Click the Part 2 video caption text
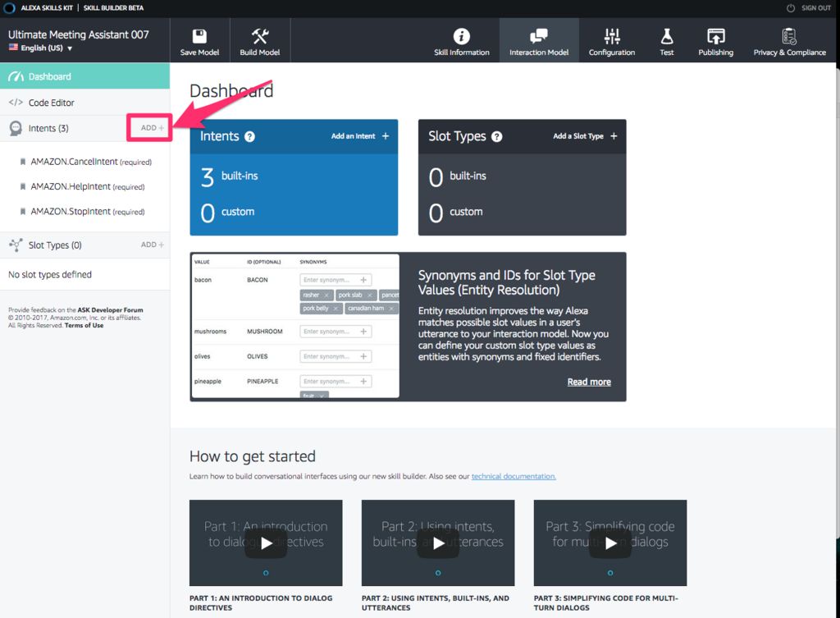Screen dimensions: 840x618 point(435,602)
